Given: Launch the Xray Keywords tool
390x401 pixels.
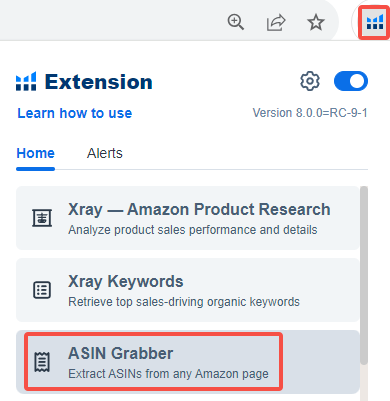Looking at the screenshot, I should 188,290.
